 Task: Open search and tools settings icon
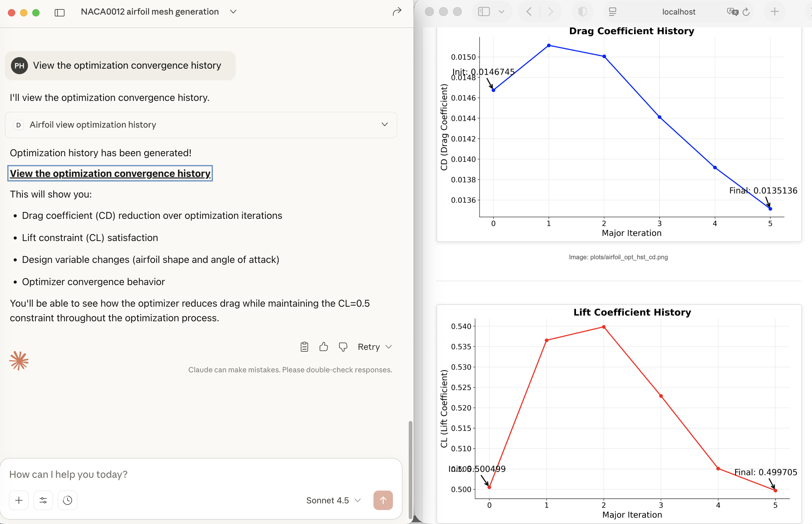click(43, 500)
